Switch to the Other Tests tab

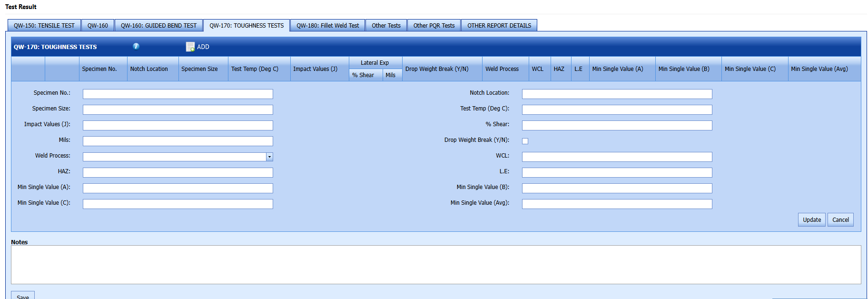(x=386, y=26)
